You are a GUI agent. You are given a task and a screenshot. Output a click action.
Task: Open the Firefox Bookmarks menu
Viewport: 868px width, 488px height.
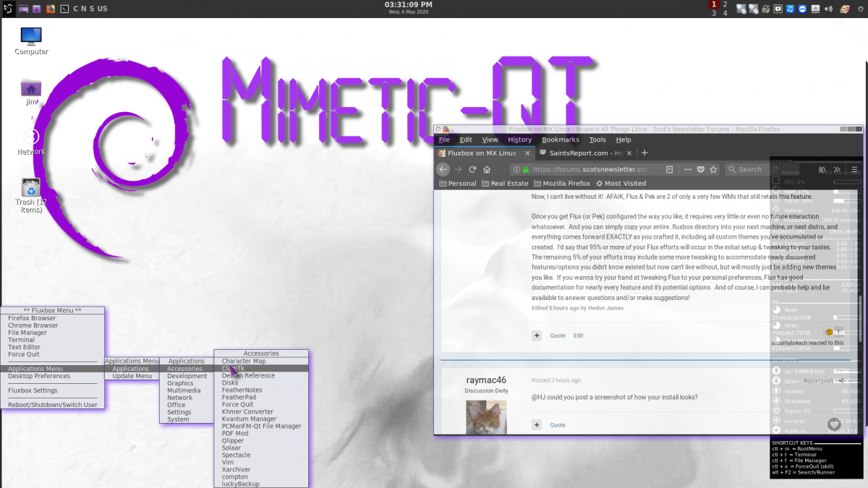[561, 140]
